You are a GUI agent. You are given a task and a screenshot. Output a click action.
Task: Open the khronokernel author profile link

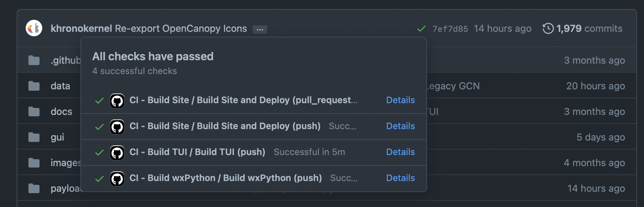point(81,28)
